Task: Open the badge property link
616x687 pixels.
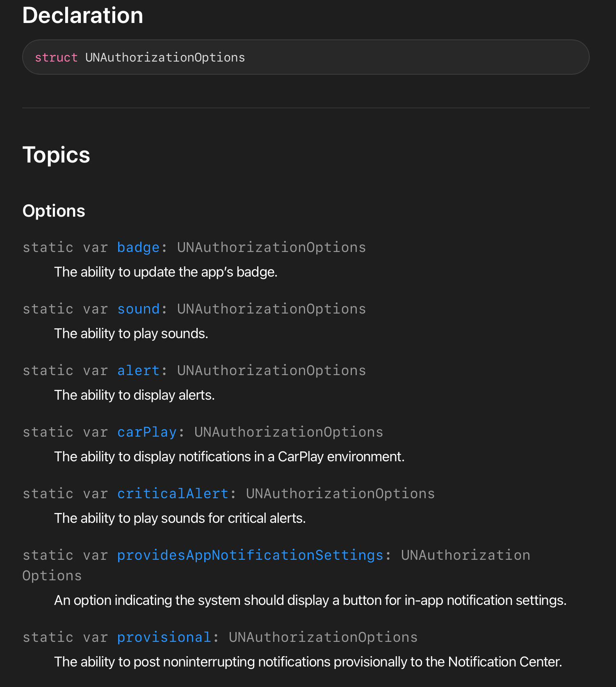Action: pos(138,247)
